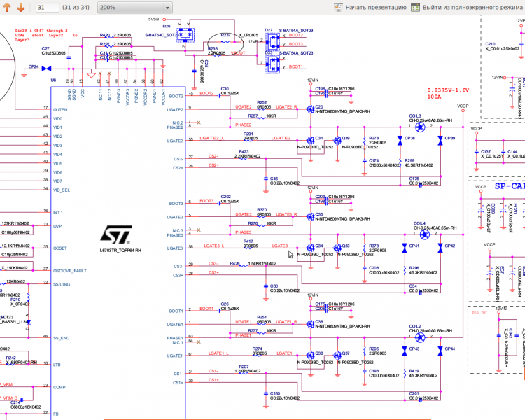Click the red '100A' current note
Screen dimensions: 525x420
pos(434,97)
